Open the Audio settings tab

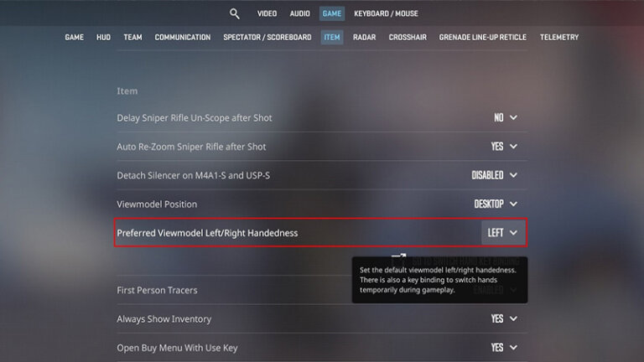300,13
